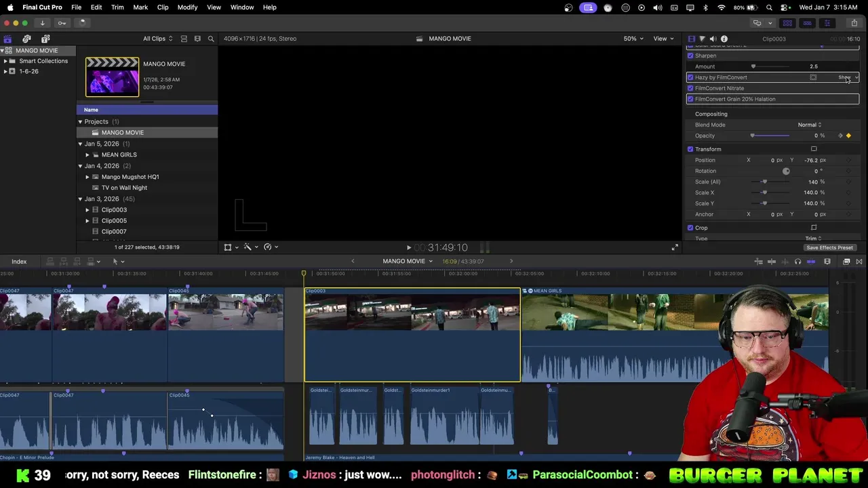
Task: Open the Edit menu
Action: (96, 7)
